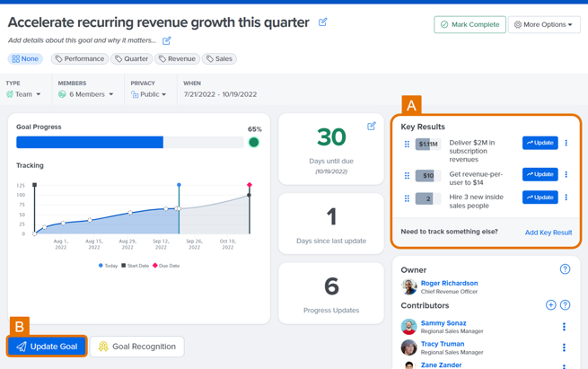Open Tracy Truman's profile link

(x=443, y=344)
